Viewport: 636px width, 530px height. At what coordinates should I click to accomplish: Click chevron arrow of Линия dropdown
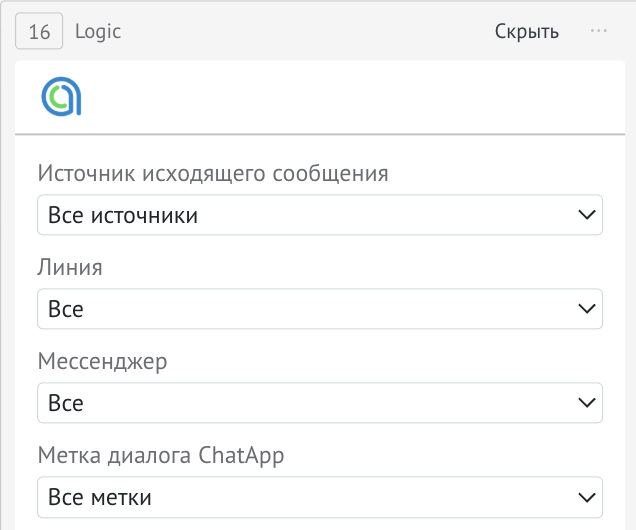coord(586,309)
